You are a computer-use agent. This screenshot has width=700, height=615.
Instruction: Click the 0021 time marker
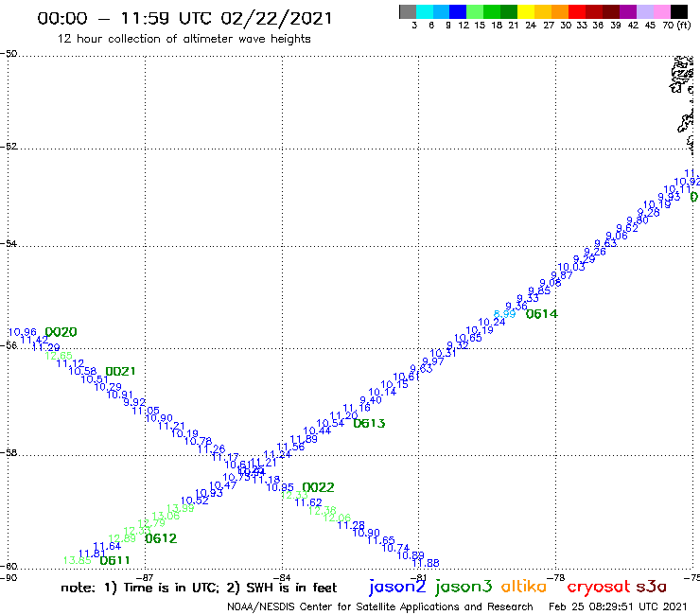[x=120, y=371]
